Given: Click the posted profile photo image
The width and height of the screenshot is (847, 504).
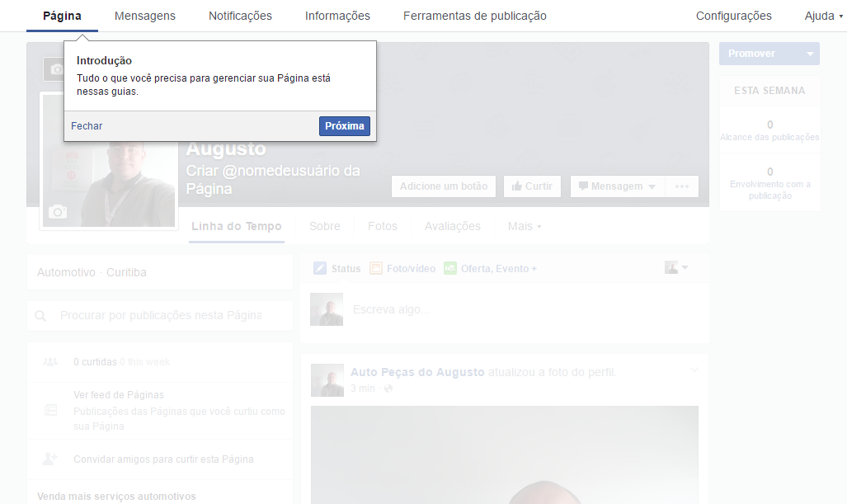Looking at the screenshot, I should click(x=505, y=455).
